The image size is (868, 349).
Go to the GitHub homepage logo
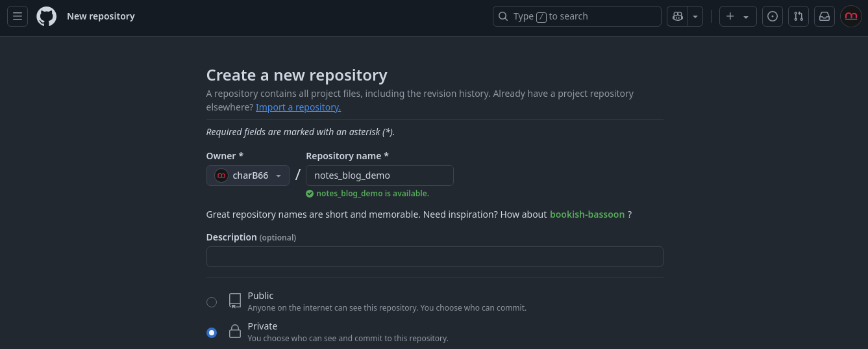[47, 16]
